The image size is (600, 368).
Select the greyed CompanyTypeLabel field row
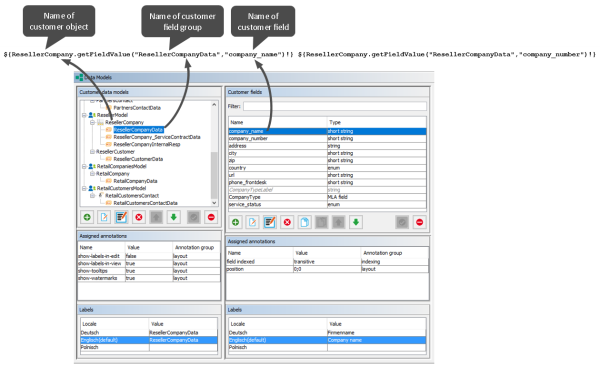327,190
